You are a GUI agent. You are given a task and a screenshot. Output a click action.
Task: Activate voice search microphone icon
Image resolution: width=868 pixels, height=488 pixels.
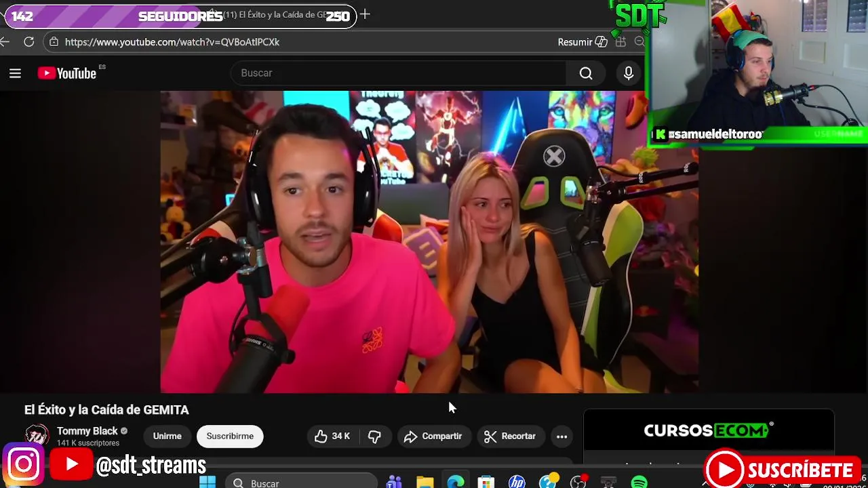[629, 73]
